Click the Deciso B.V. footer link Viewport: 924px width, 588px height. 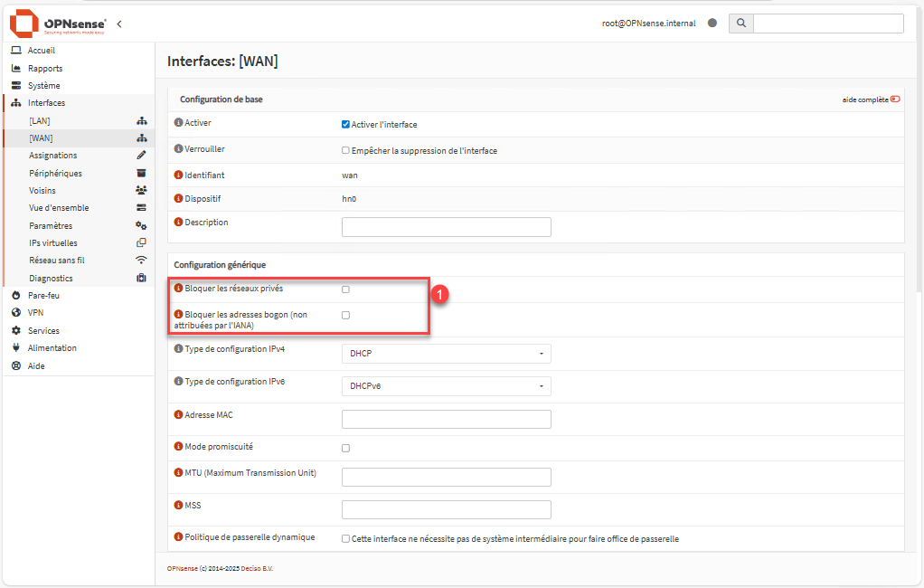[256, 568]
